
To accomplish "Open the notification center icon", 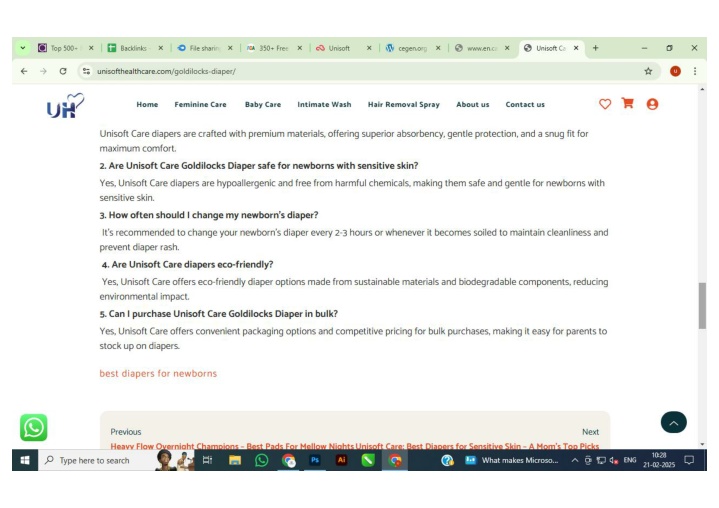I will coord(689,460).
